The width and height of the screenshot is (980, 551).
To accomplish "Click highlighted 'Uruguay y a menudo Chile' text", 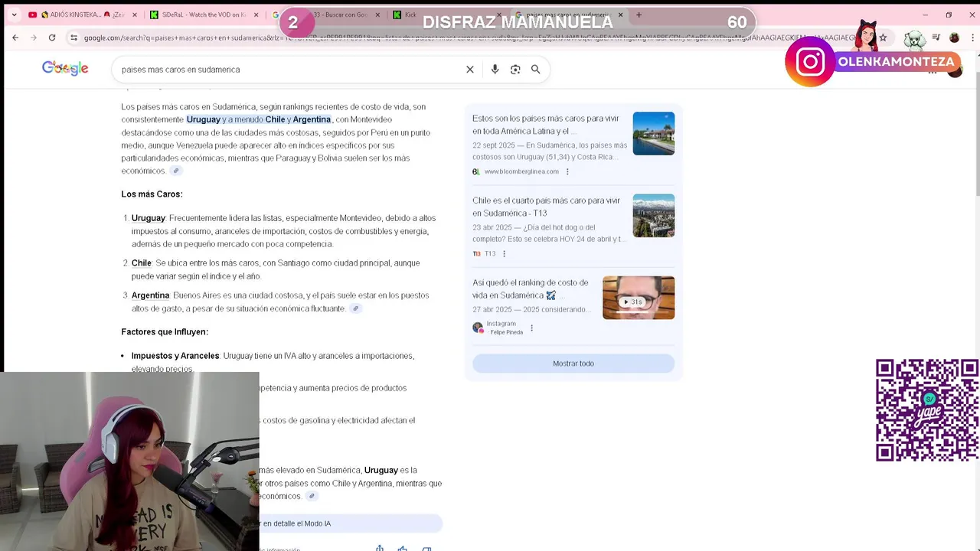I will [235, 119].
